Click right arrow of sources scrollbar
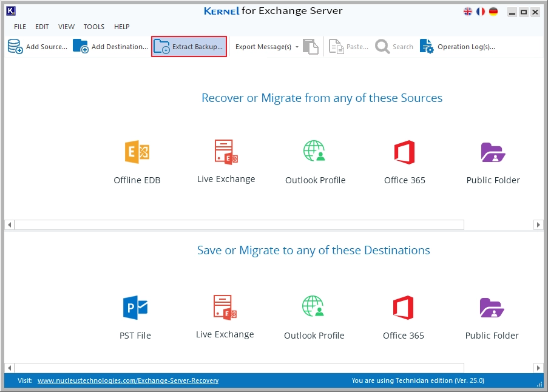The image size is (548, 392). point(538,225)
